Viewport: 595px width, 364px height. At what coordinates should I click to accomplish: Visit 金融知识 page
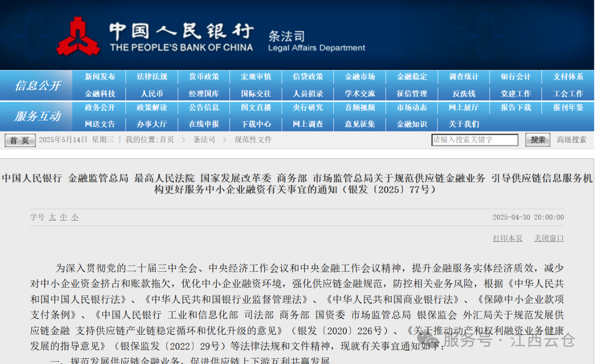click(412, 124)
